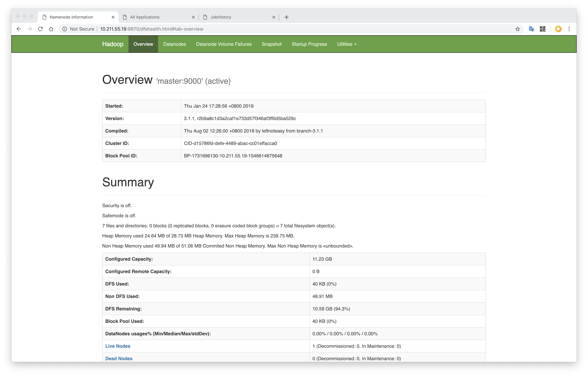Image resolution: width=588 pixels, height=376 pixels.
Task: Bookmark this page with the star icon
Action: pos(517,29)
